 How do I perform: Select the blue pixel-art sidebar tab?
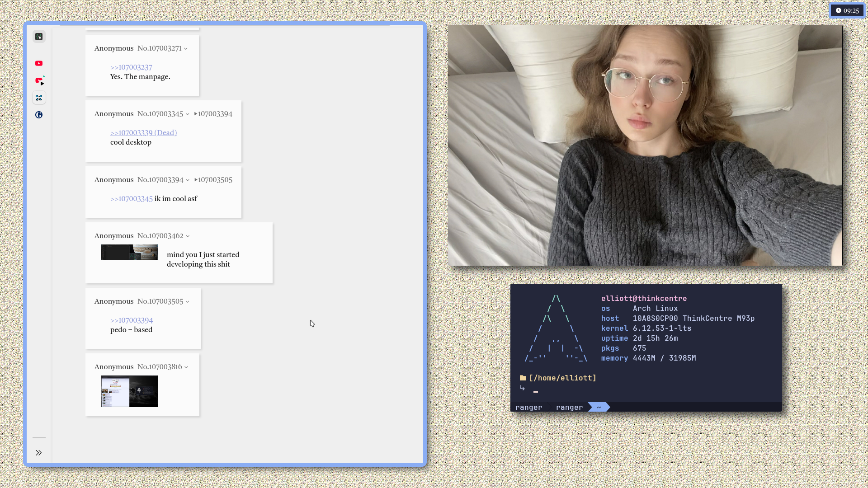(39, 98)
